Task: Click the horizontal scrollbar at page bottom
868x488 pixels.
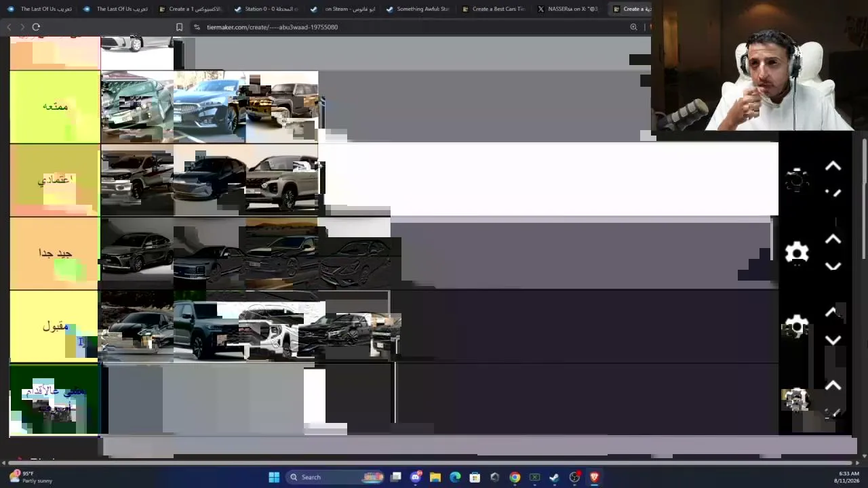Action: click(431, 463)
